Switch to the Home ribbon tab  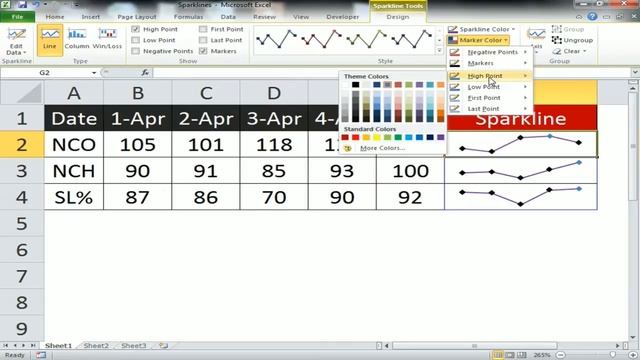[55, 17]
